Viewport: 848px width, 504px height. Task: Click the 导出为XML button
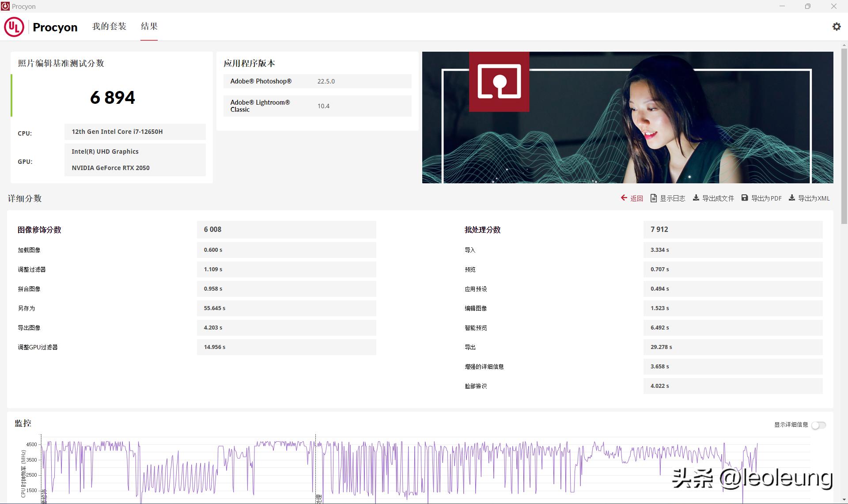click(814, 198)
